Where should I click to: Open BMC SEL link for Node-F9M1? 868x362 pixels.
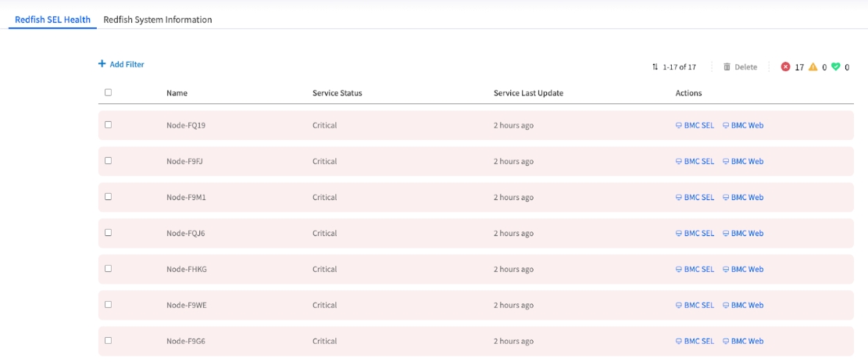click(x=695, y=197)
